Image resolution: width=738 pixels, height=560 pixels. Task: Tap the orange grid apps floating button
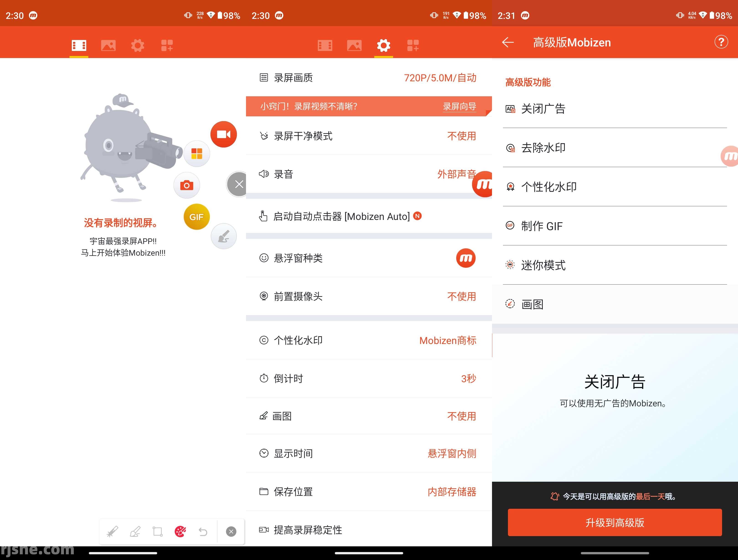click(x=197, y=153)
